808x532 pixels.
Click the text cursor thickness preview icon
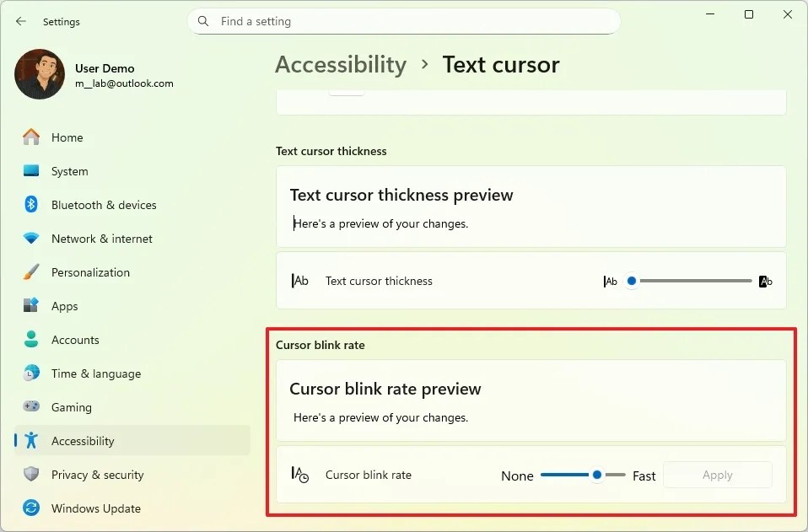301,281
